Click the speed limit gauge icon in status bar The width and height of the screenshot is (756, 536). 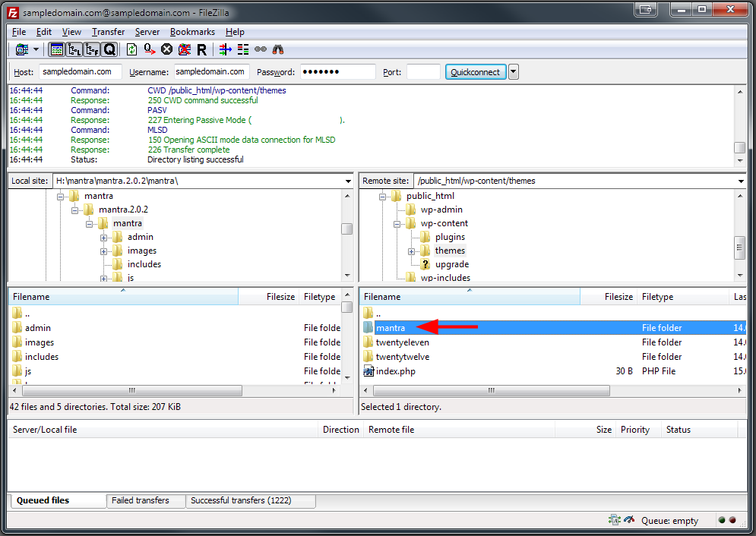click(629, 520)
